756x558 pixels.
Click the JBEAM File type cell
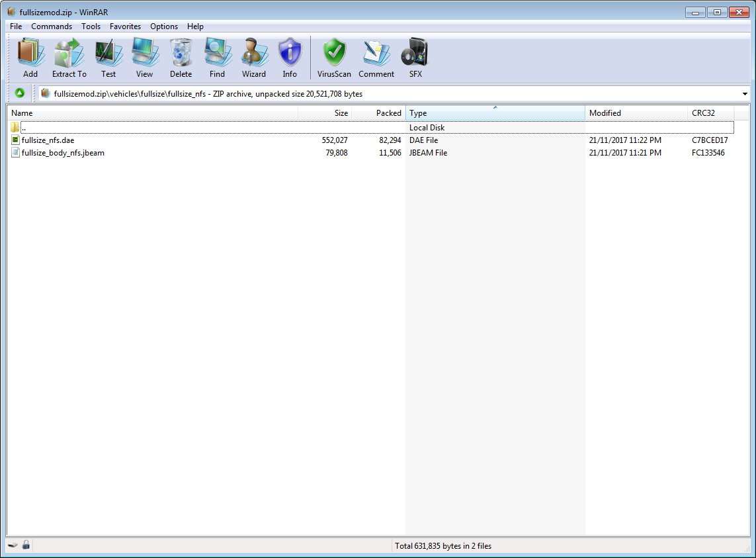428,152
